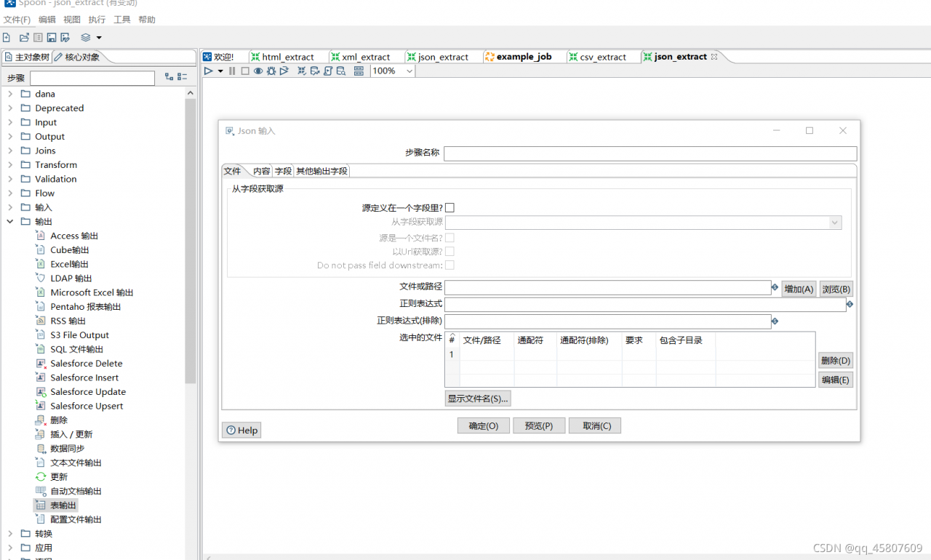Screen dimensions: 931x560
Task: Open the perspective switcher layers icon
Action: tap(86, 37)
